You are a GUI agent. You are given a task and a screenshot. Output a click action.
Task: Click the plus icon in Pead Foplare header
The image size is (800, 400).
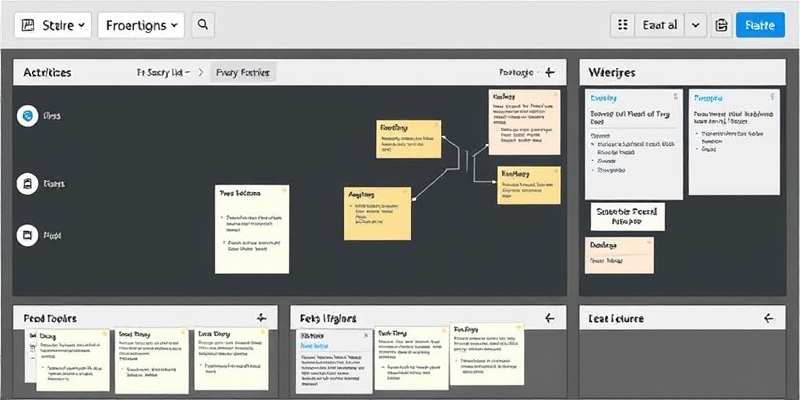tap(262, 318)
